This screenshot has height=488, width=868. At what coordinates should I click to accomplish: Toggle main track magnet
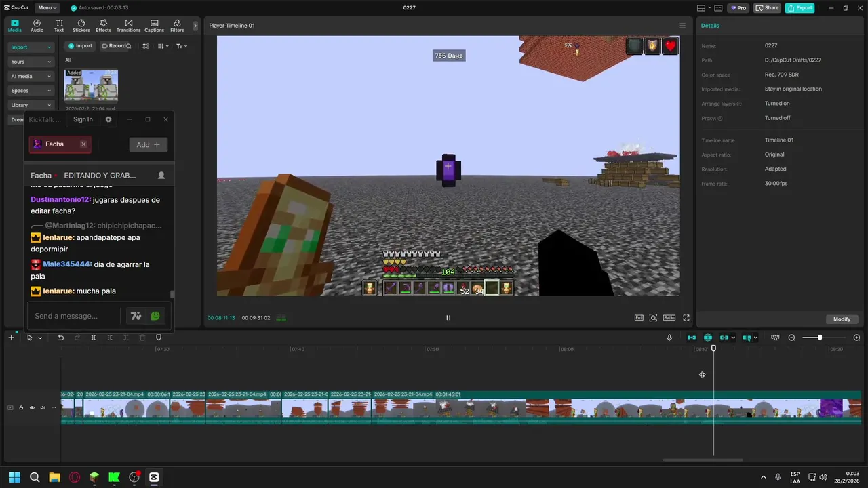[692, 338]
